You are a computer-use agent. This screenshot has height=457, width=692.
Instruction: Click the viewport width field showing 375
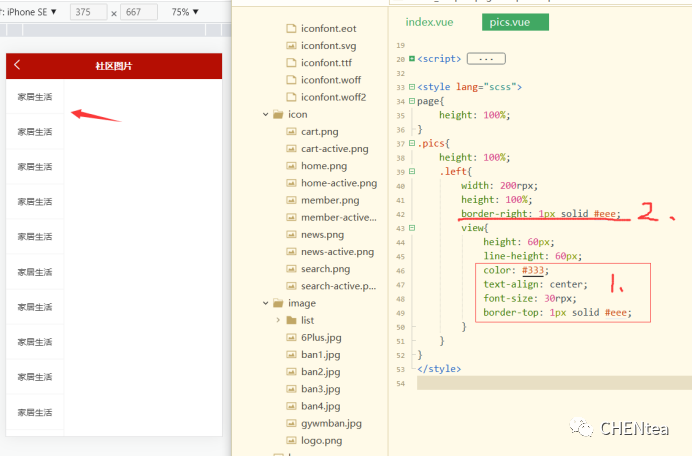tap(90, 12)
